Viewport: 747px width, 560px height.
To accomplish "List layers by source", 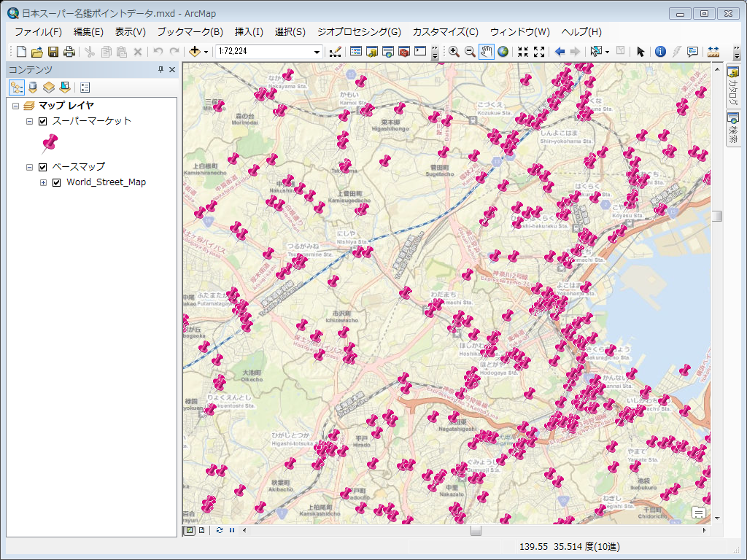I will (33, 87).
